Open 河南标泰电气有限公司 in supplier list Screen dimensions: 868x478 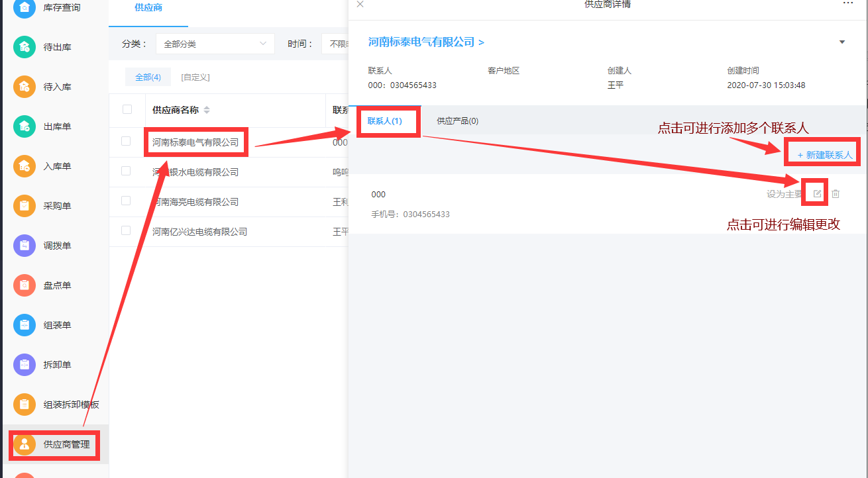[x=195, y=142]
